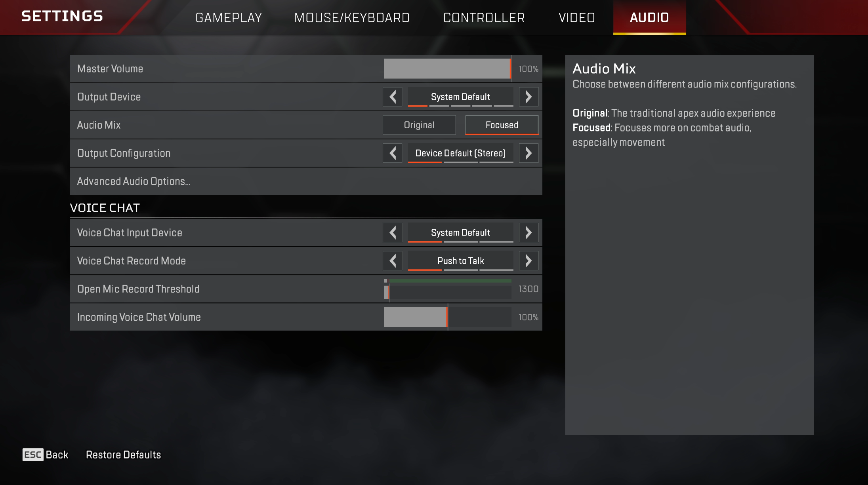
Task: Switch to the Gameplay tab
Action: (229, 17)
